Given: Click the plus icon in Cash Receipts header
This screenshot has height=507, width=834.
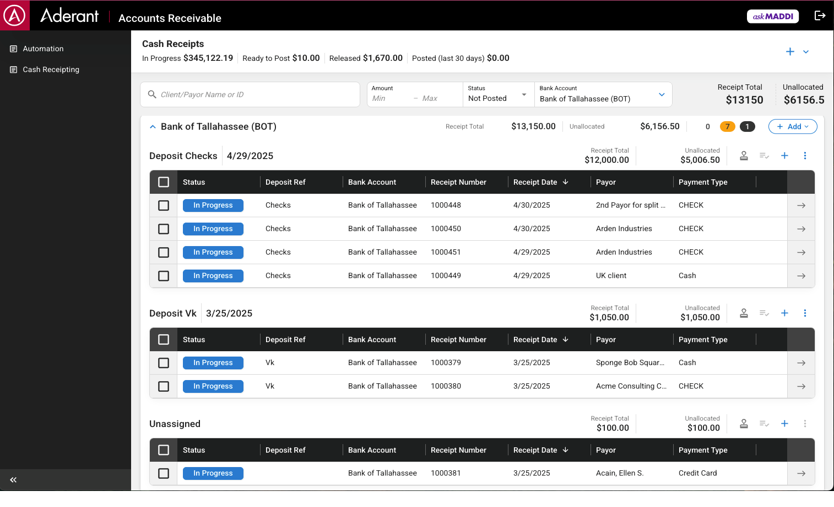Looking at the screenshot, I should click(790, 52).
